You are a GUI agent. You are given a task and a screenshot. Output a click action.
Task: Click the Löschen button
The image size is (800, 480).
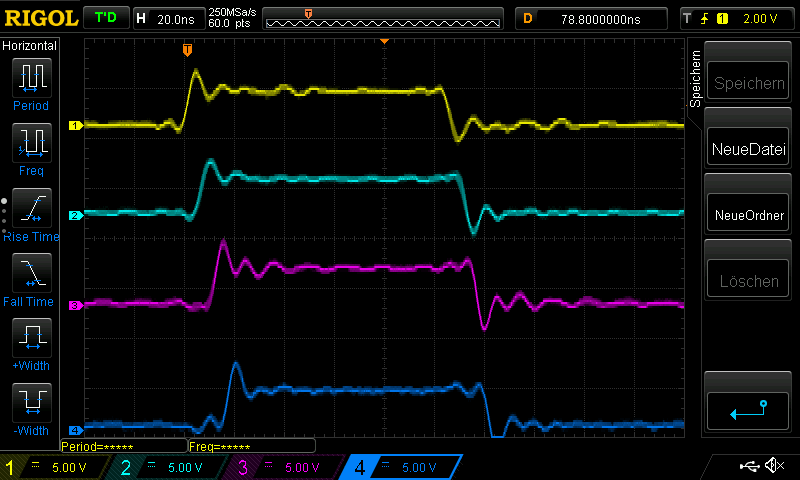point(748,280)
